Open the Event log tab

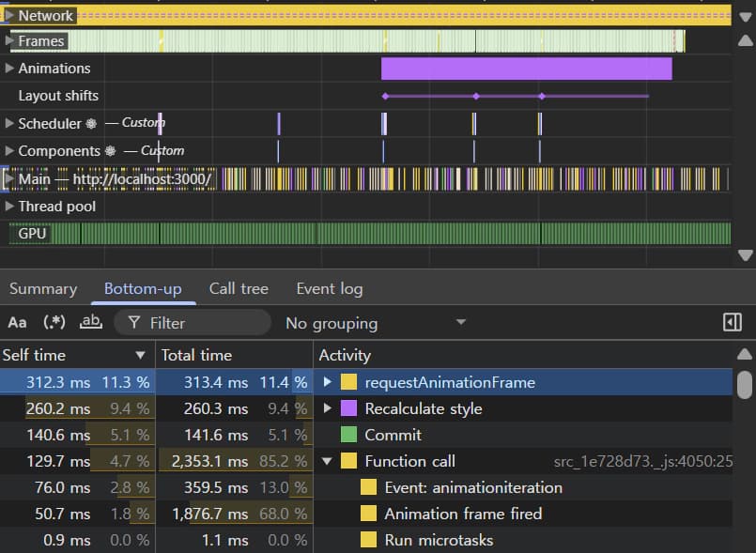pyautogui.click(x=329, y=289)
